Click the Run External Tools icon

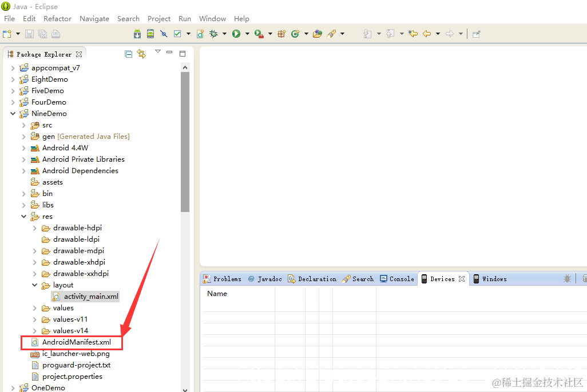259,34
